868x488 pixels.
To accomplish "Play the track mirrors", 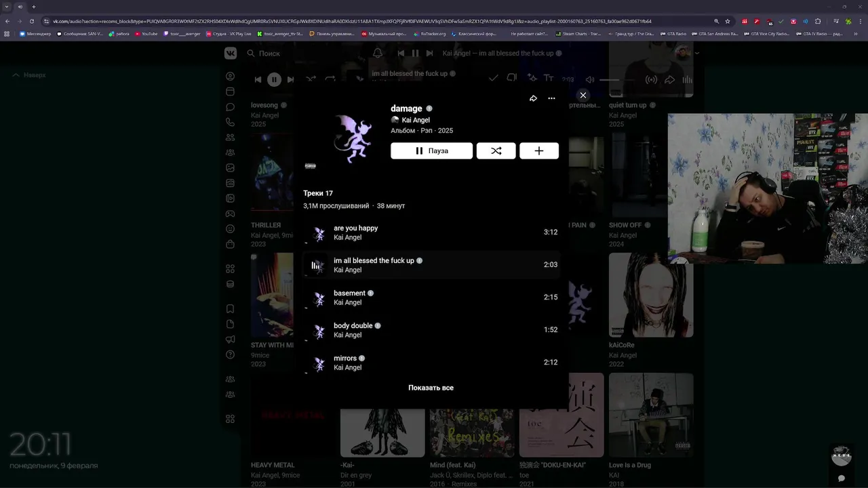I will coord(431,363).
